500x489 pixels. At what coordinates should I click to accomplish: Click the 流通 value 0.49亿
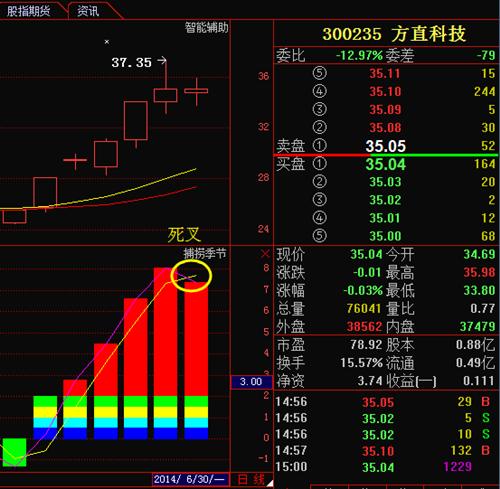click(476, 363)
